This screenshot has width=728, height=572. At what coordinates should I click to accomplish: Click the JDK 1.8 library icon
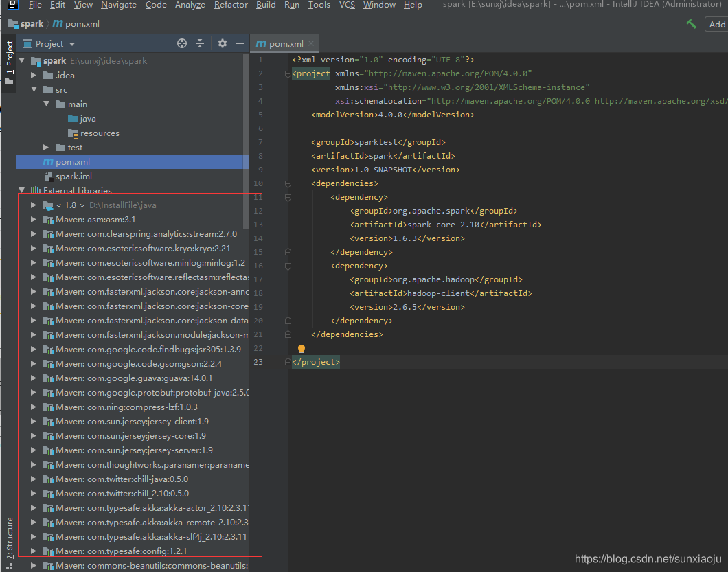coord(48,205)
